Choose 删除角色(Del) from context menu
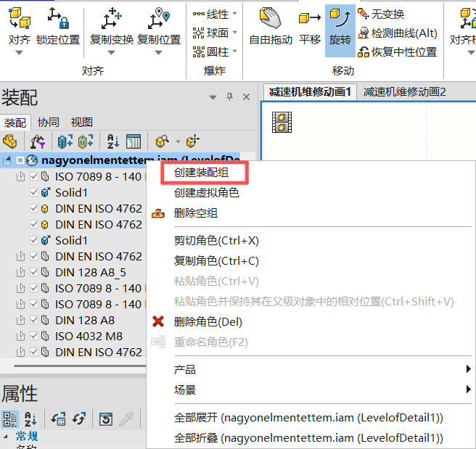The image size is (476, 449). pyautogui.click(x=208, y=321)
